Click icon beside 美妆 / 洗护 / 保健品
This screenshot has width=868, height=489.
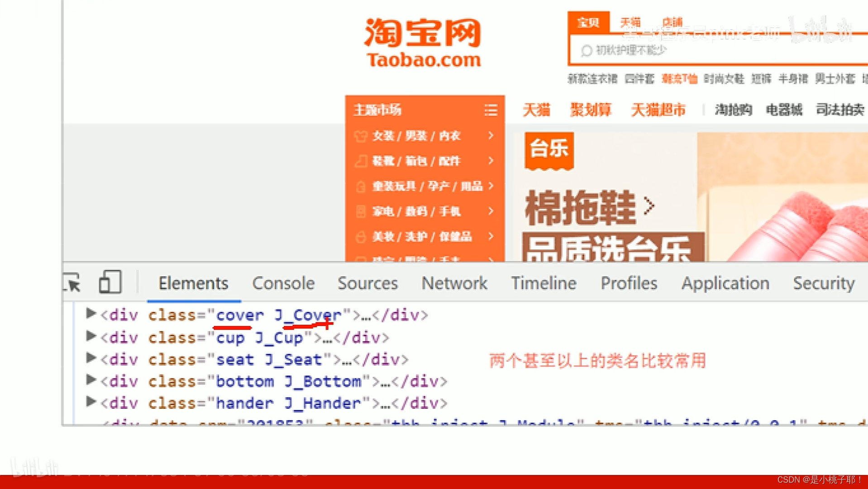click(x=361, y=237)
